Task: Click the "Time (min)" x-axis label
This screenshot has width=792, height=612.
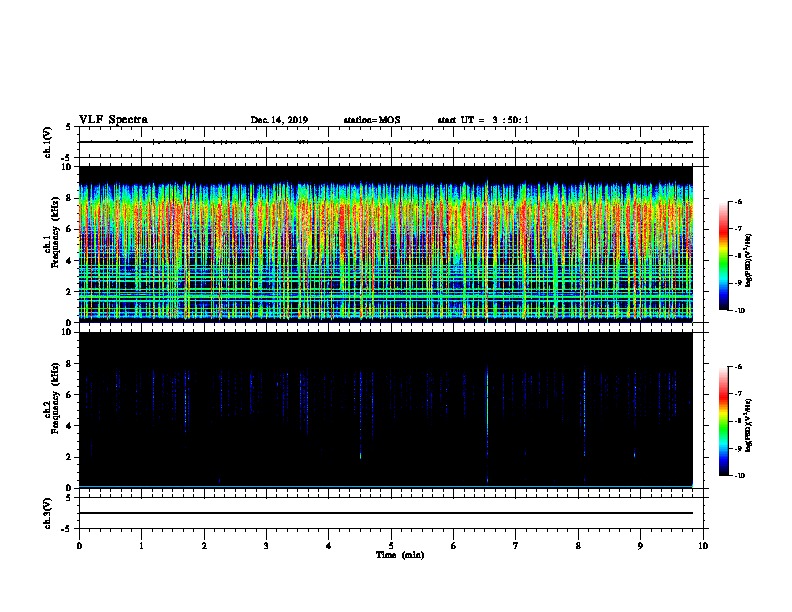Action: pos(400,555)
